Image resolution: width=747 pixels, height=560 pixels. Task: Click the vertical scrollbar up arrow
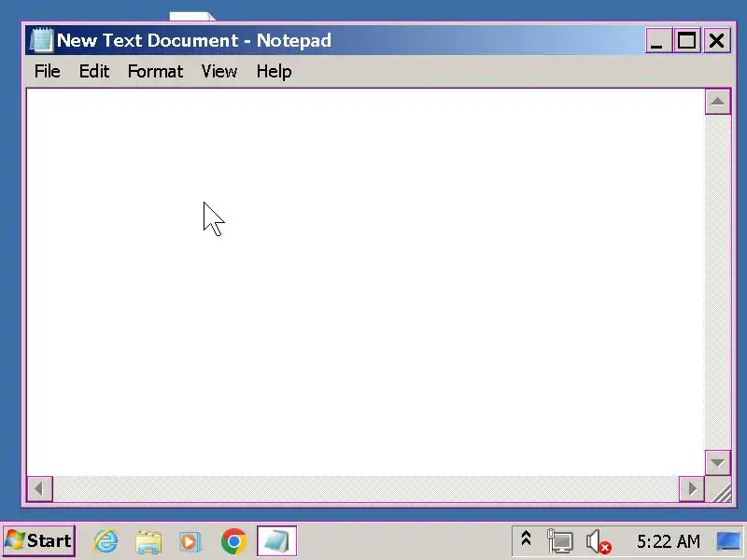(717, 102)
